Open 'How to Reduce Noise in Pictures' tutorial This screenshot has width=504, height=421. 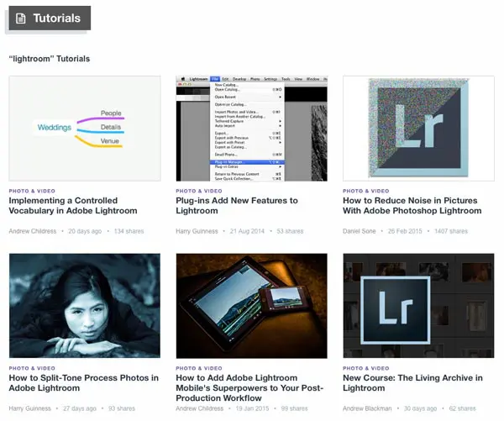(x=412, y=206)
